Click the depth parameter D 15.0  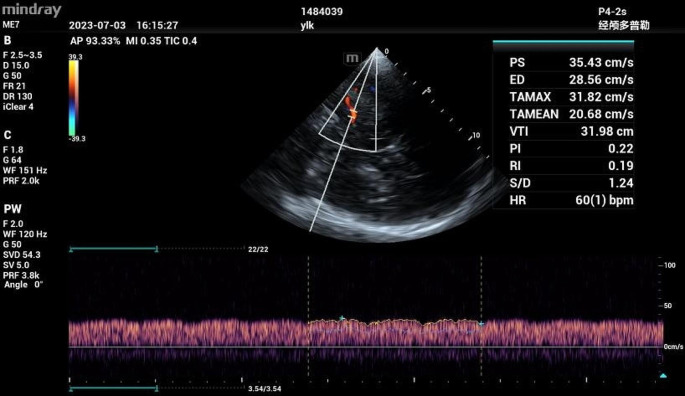coord(16,66)
